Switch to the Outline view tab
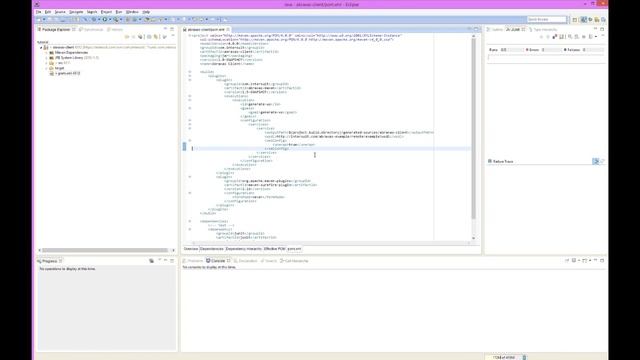 pos(495,29)
